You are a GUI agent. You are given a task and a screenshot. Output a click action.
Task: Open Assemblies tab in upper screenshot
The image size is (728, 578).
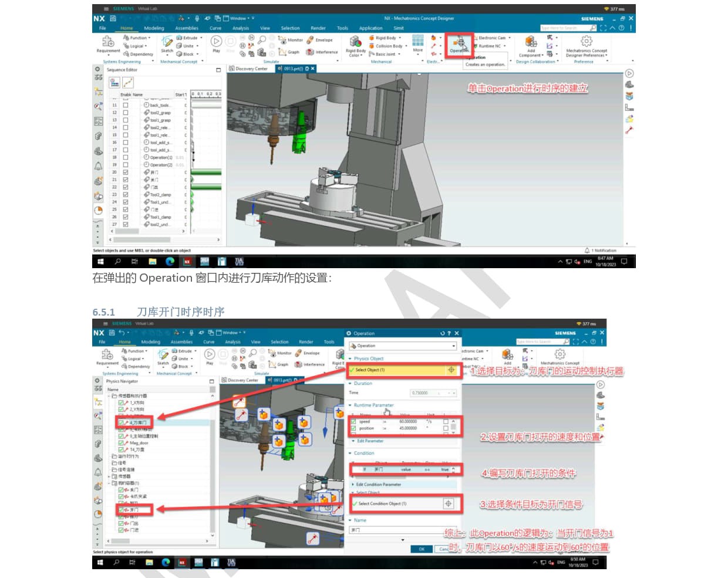[187, 28]
